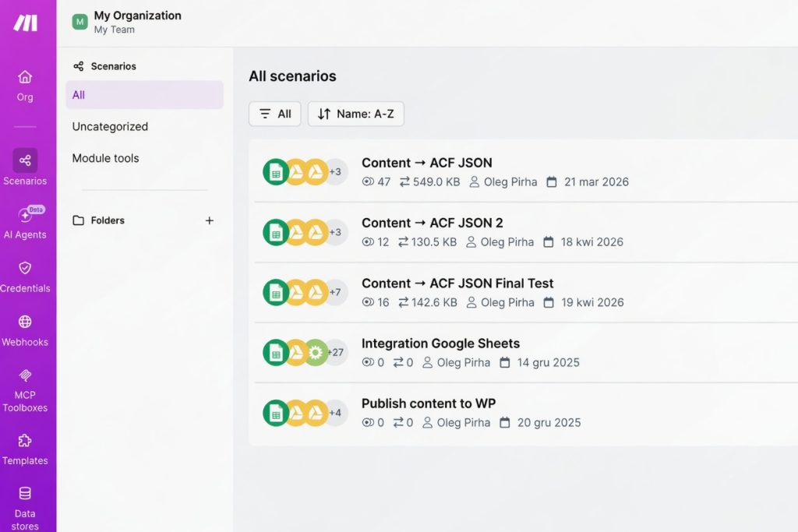The width and height of the screenshot is (798, 532).
Task: Click date 19 kwi 2026
Action: point(592,303)
